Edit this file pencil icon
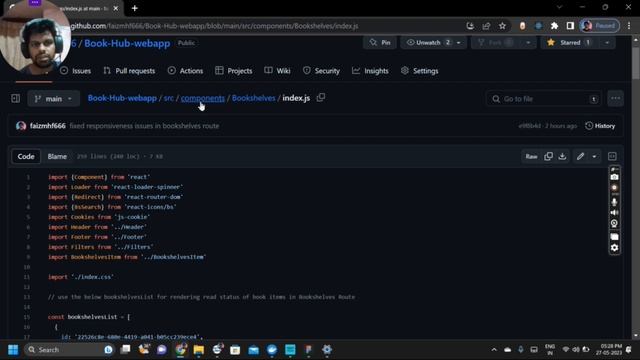 (x=580, y=156)
